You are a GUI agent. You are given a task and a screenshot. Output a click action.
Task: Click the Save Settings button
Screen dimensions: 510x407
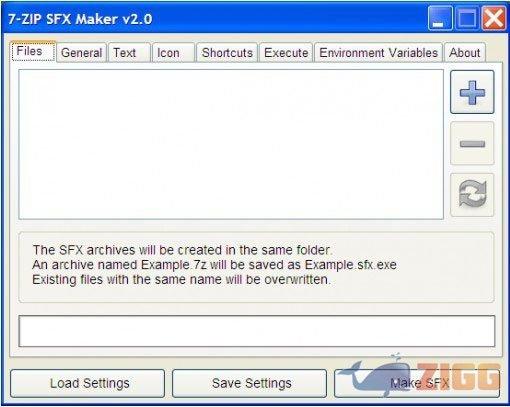coord(249,383)
